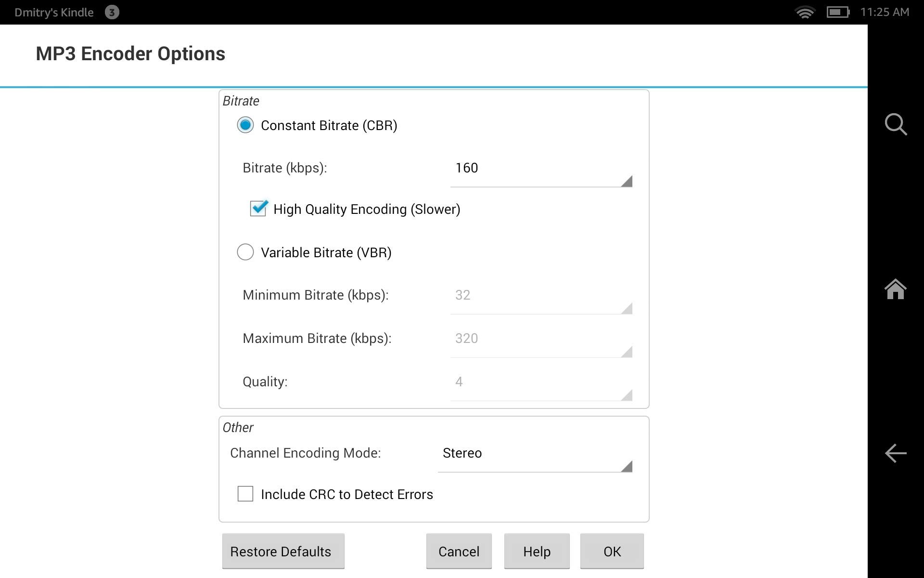924x578 pixels.
Task: Open Search from the sidebar
Action: (x=896, y=124)
